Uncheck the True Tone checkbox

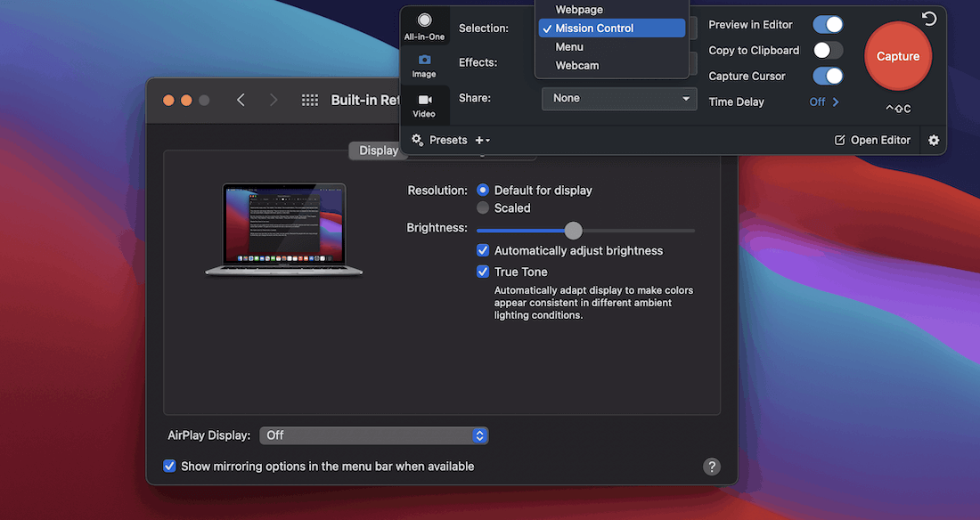[x=483, y=272]
